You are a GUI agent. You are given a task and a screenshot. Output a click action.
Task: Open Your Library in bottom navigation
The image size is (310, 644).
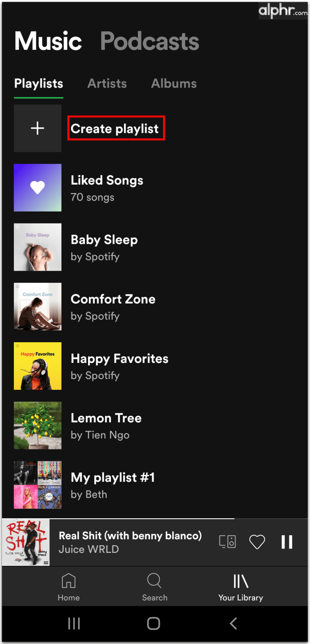241,587
